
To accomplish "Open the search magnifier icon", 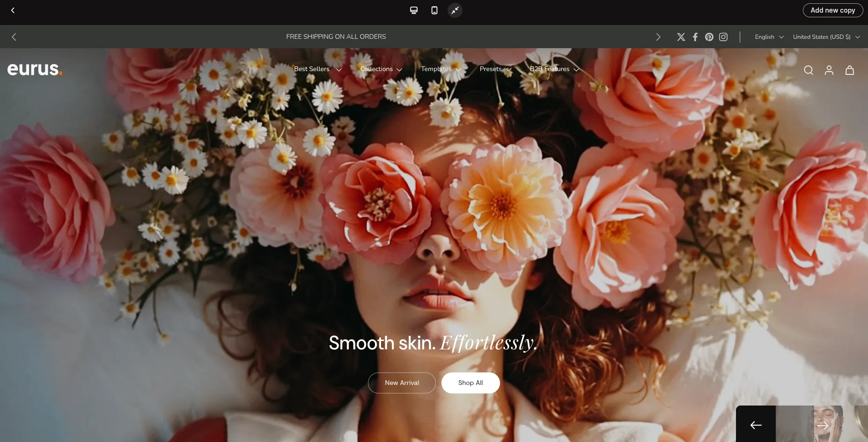I will click(x=809, y=70).
